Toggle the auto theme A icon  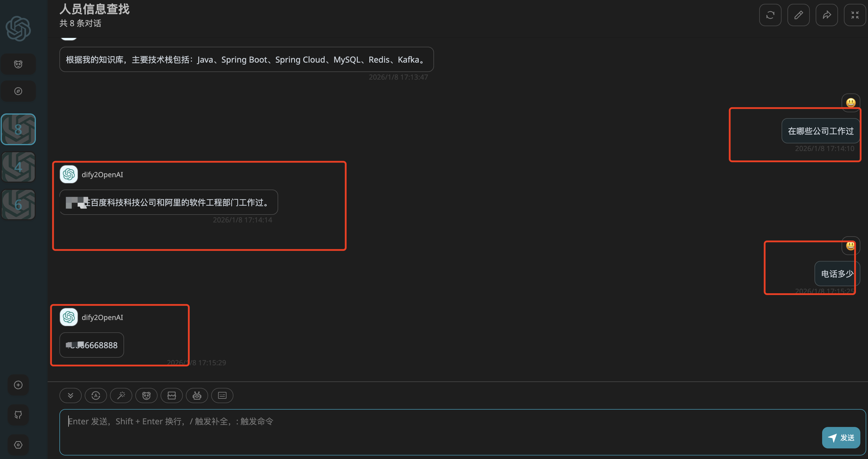coord(96,395)
